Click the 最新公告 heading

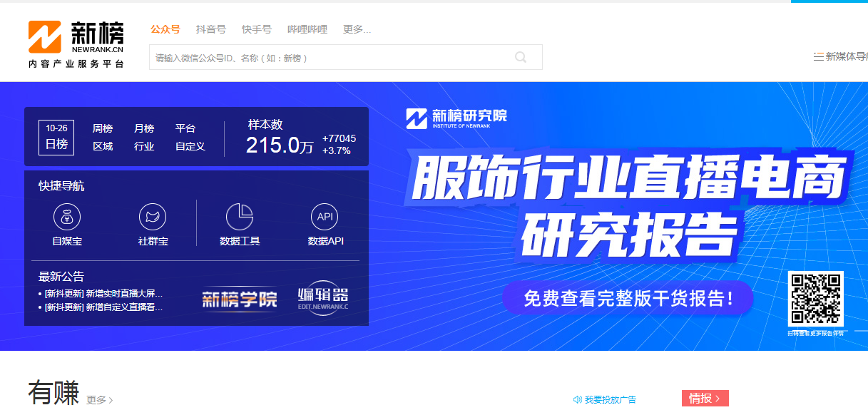pos(61,277)
